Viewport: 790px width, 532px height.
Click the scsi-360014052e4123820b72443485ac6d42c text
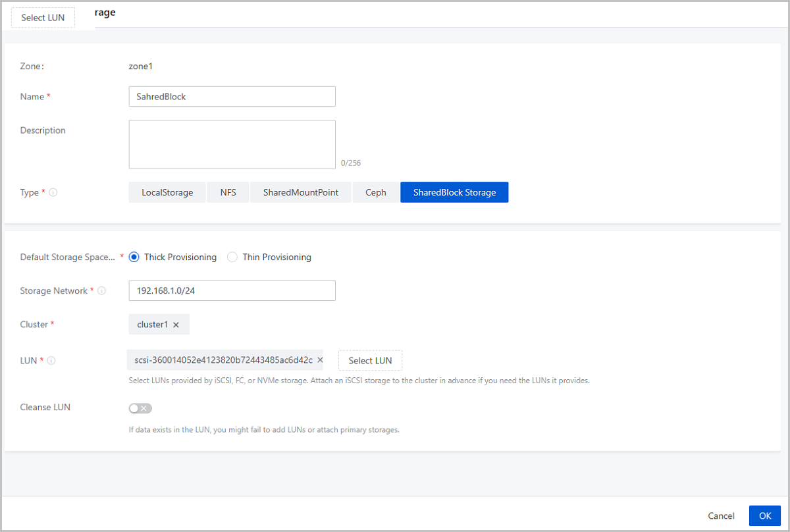pyautogui.click(x=223, y=360)
